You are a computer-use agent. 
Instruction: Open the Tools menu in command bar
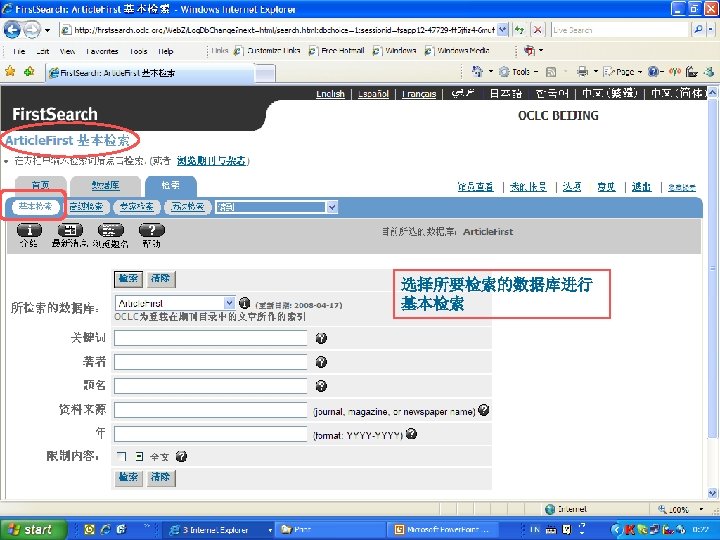coord(518,72)
